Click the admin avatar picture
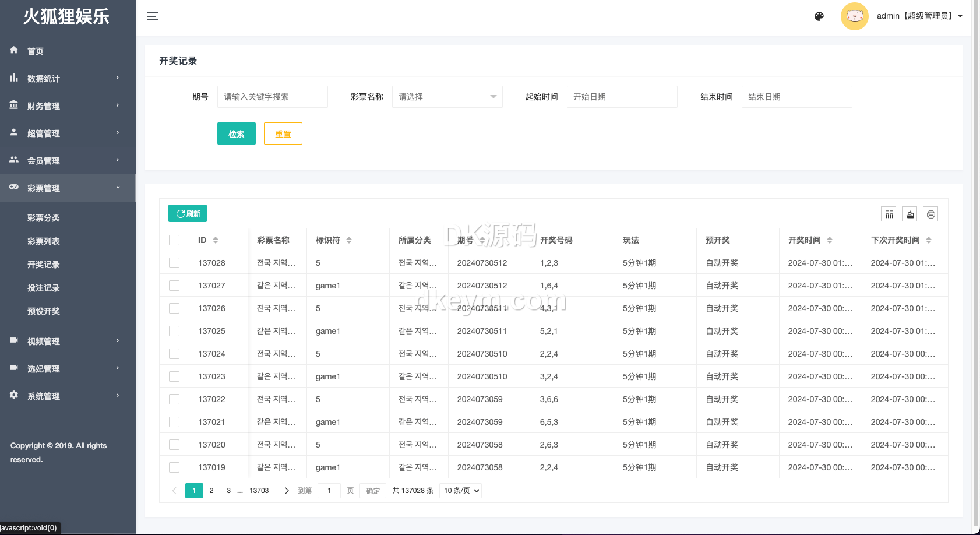The image size is (980, 535). point(854,16)
